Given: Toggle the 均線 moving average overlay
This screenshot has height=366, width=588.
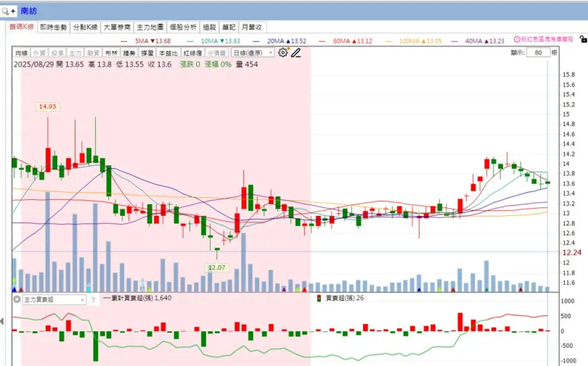Looking at the screenshot, I should (x=21, y=53).
